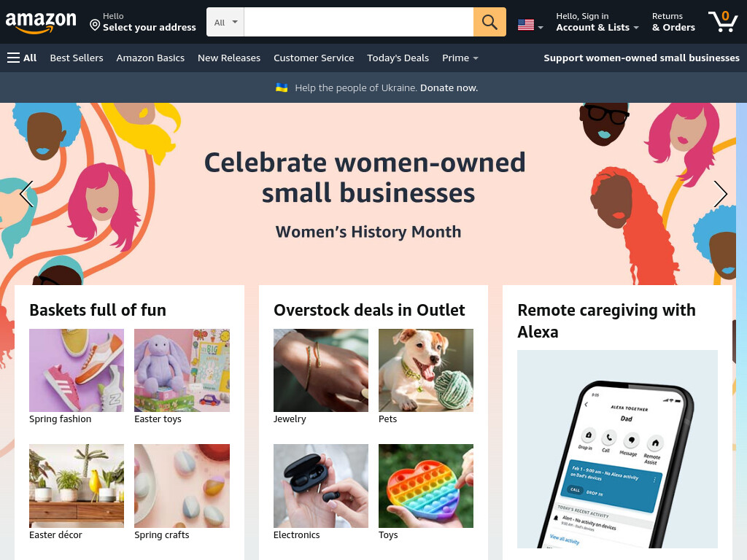Go to Today's Deals
The width and height of the screenshot is (747, 560).
(398, 58)
